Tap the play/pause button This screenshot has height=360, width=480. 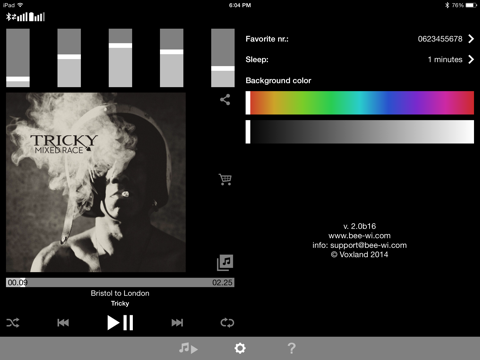click(120, 323)
